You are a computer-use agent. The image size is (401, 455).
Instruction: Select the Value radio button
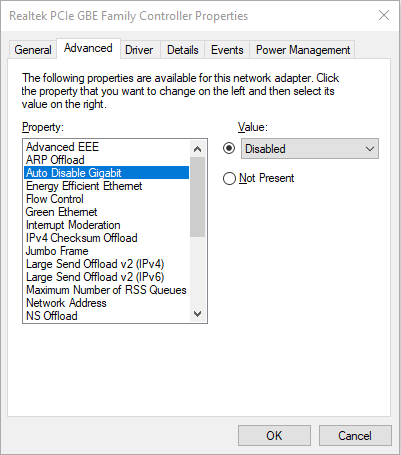[229, 148]
